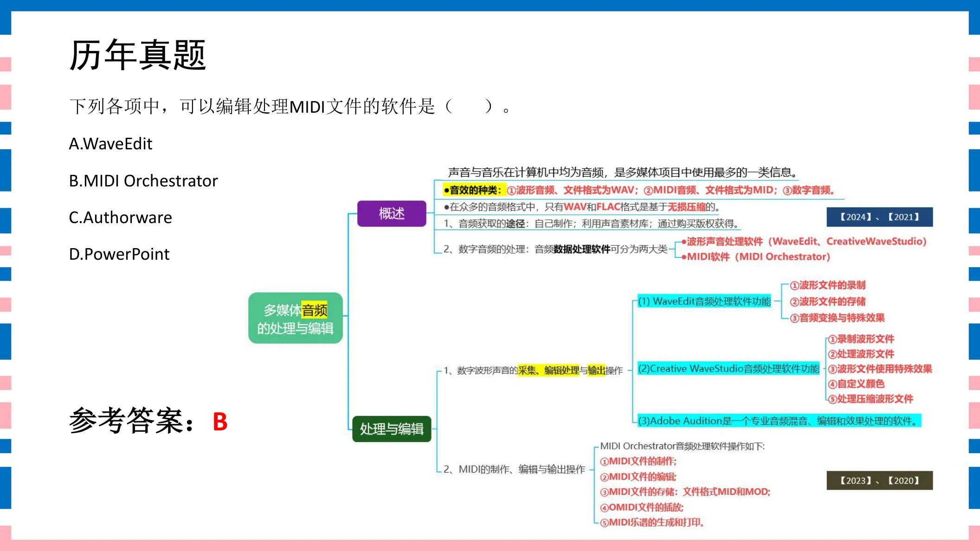Select answer option B.MIDI Orchestrator

pyautogui.click(x=143, y=180)
